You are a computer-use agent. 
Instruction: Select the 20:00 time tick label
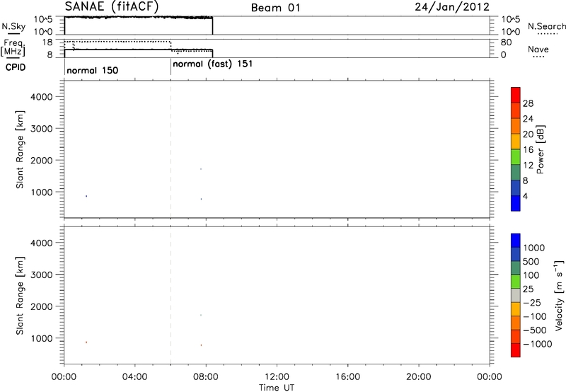[418, 377]
